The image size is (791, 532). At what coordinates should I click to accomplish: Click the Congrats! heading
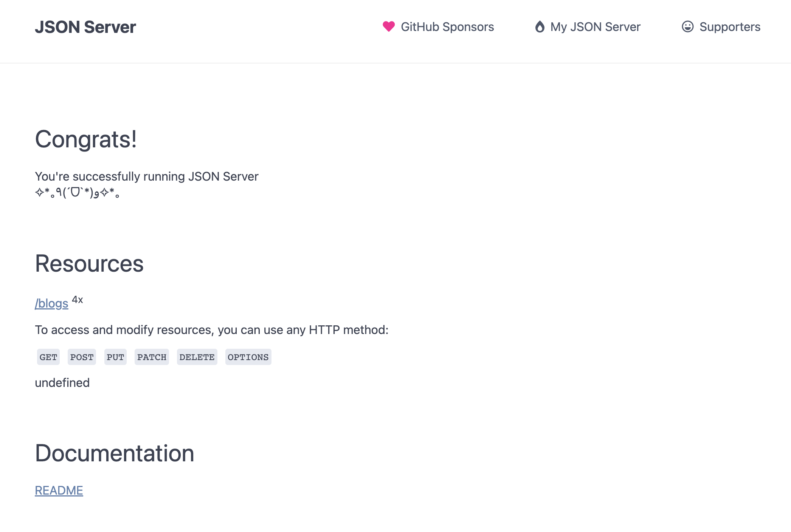[x=86, y=139]
